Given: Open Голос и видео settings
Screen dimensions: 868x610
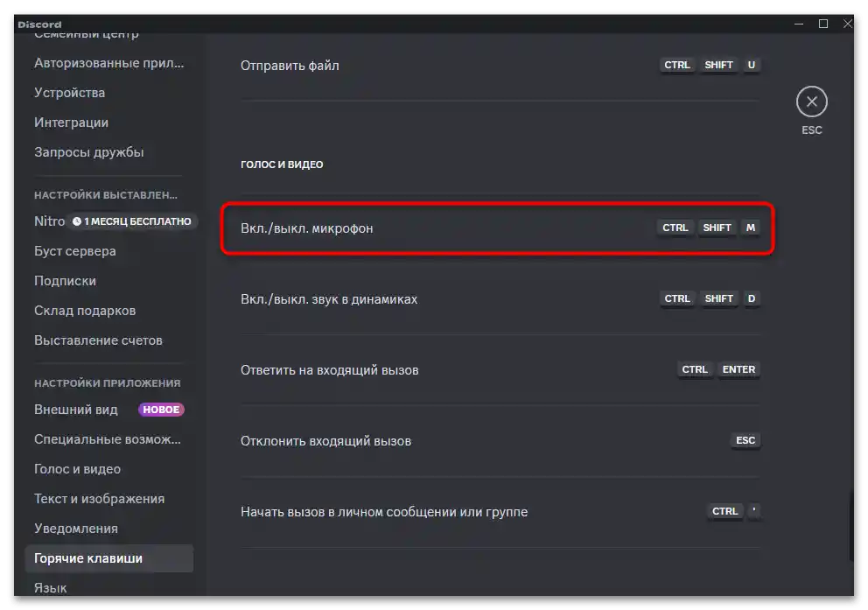Looking at the screenshot, I should tap(77, 469).
